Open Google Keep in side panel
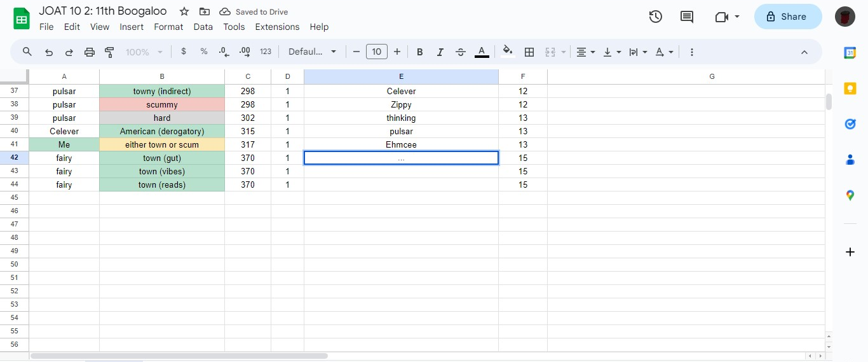 click(x=850, y=88)
